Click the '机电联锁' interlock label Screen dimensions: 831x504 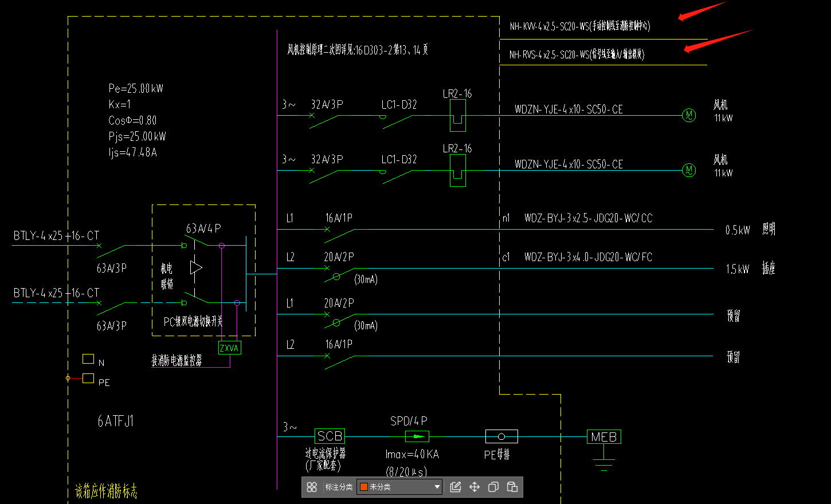[167, 276]
